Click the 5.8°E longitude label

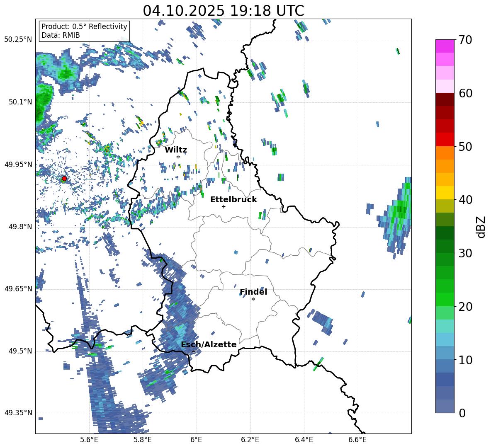tap(143, 440)
